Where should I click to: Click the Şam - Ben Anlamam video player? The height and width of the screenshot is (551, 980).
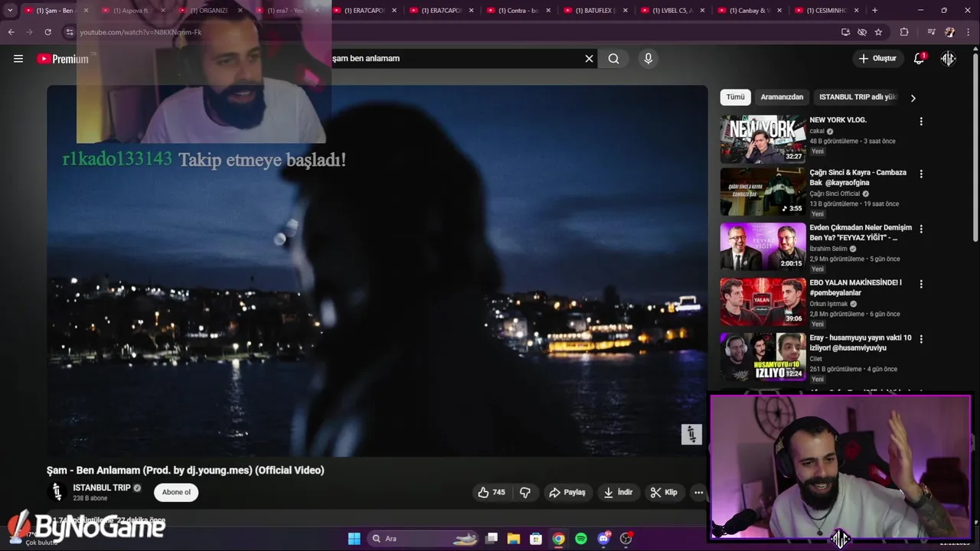coord(377,270)
